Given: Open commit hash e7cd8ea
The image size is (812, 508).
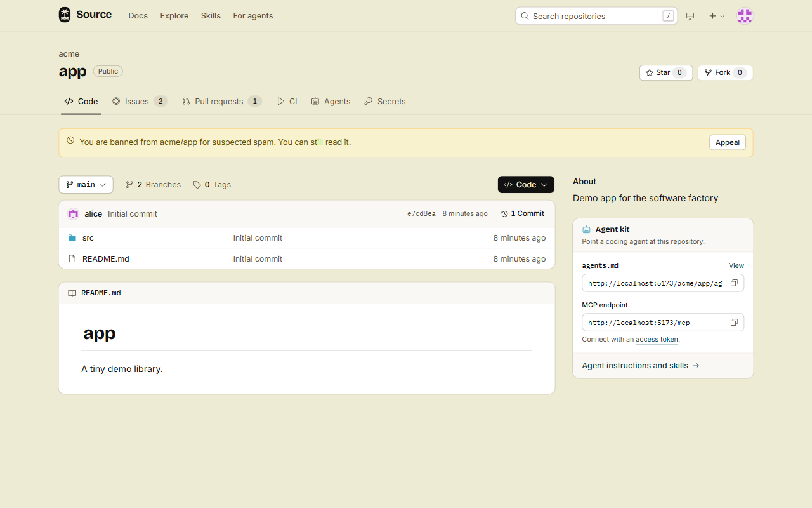Looking at the screenshot, I should click(x=421, y=214).
